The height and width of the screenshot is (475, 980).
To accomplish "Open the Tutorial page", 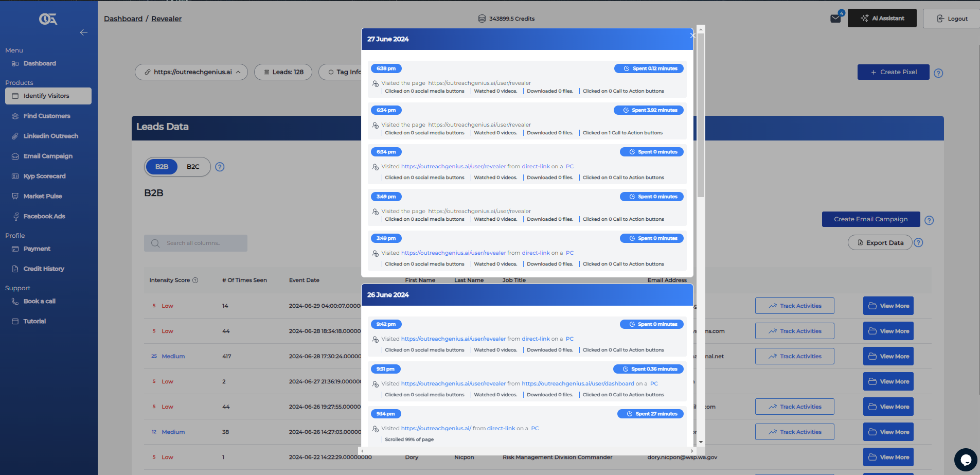I will click(x=34, y=322).
